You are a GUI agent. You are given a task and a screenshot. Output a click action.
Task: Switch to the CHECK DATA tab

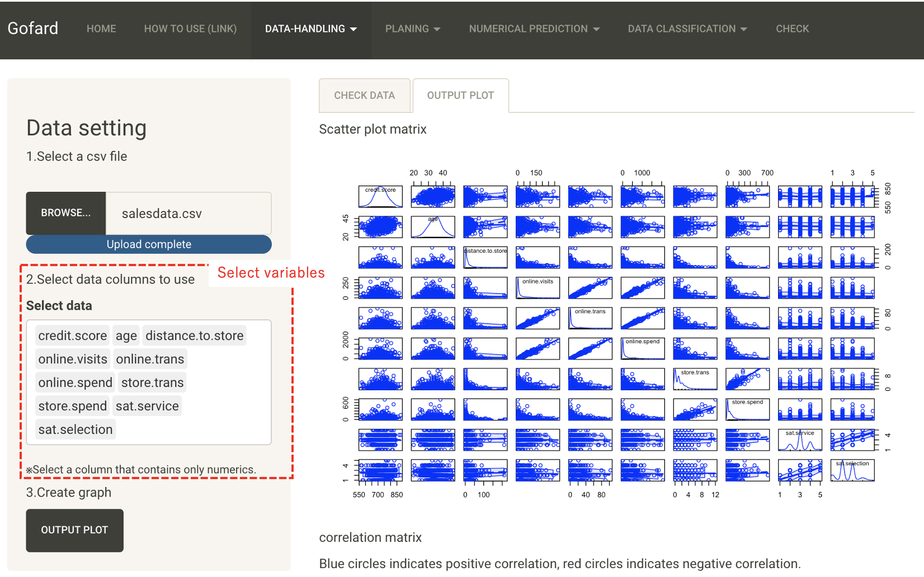(365, 95)
